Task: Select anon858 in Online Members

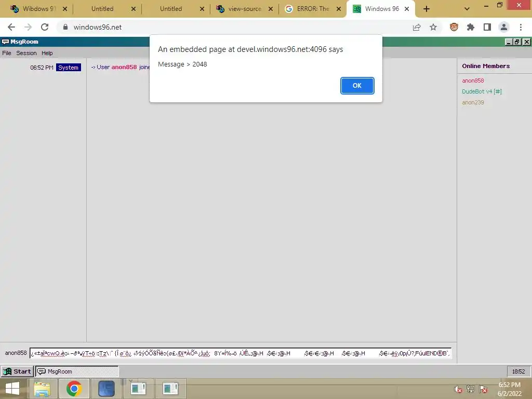Action: pyautogui.click(x=473, y=81)
